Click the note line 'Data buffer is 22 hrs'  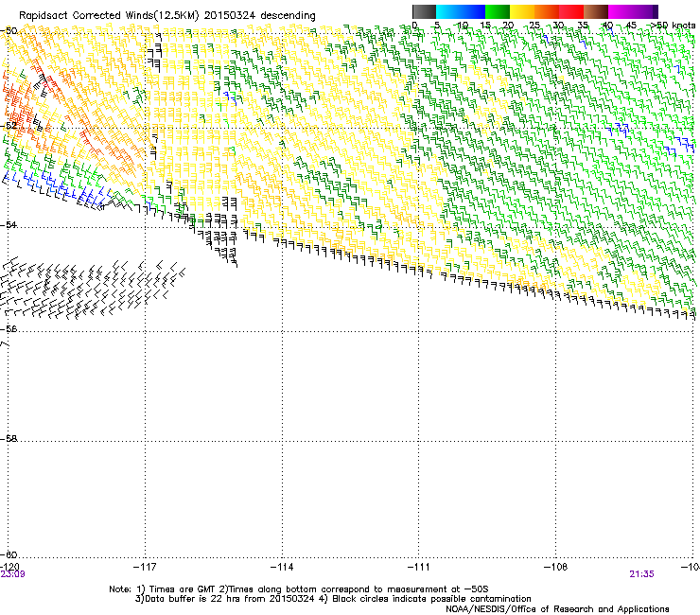point(189,599)
